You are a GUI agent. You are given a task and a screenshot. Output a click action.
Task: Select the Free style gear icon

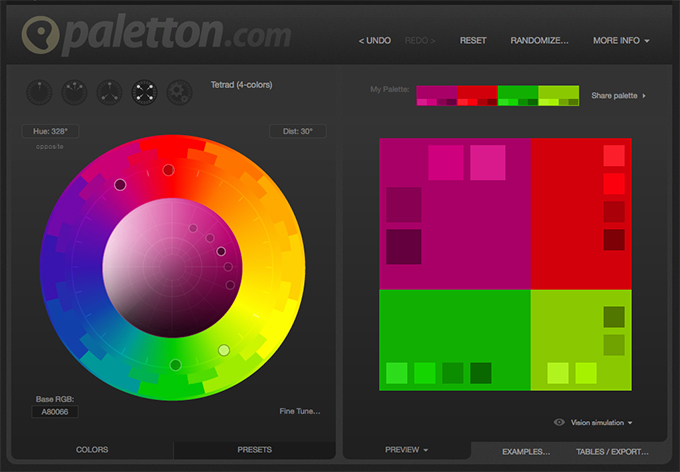coord(180,92)
